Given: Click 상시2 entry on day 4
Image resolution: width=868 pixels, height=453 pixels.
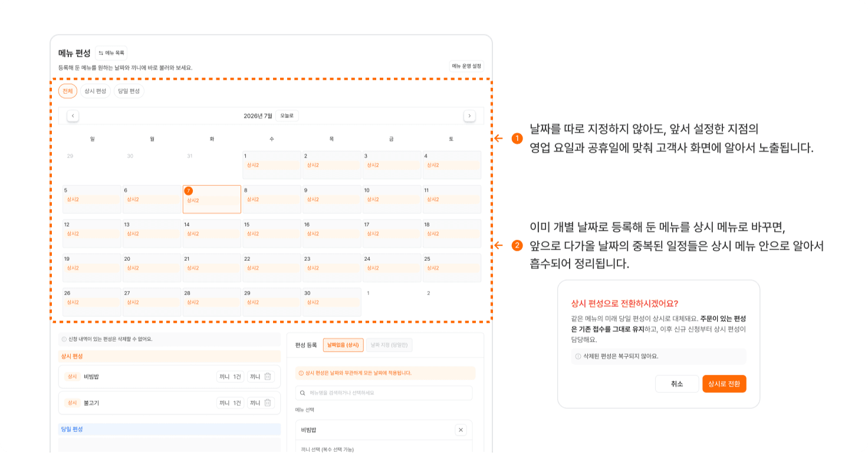Looking at the screenshot, I should point(452,165).
